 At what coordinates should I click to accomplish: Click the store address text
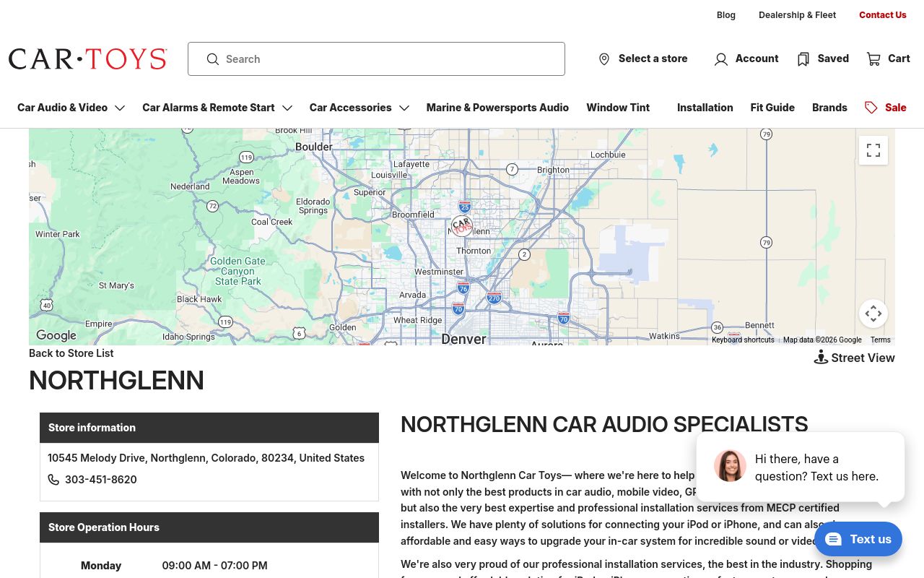[x=206, y=458]
